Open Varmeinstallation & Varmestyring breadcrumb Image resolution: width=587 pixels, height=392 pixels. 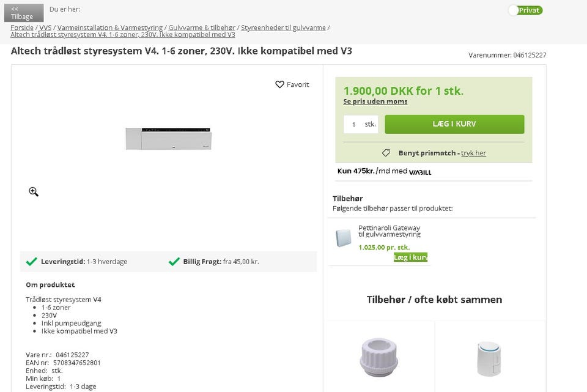(110, 28)
